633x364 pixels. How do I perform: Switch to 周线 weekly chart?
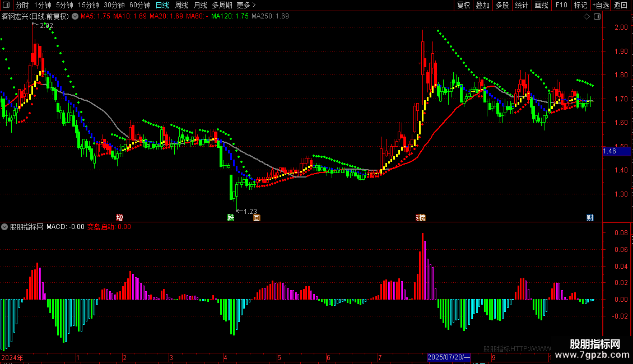click(x=181, y=5)
